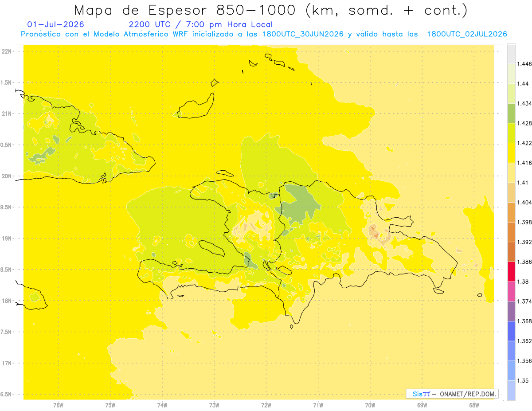Click the valid-until time '1800UTC_02JUL2026'
The width and height of the screenshot is (532, 411).
tap(467, 34)
